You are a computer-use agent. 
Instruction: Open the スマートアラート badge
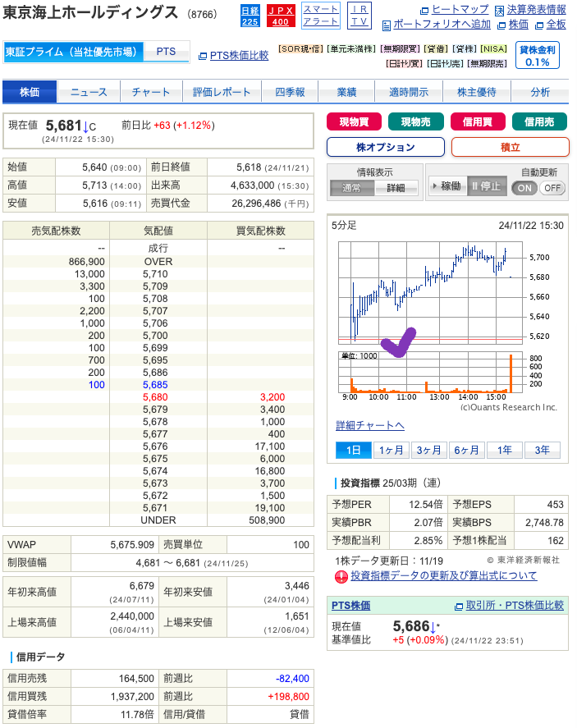tap(321, 16)
